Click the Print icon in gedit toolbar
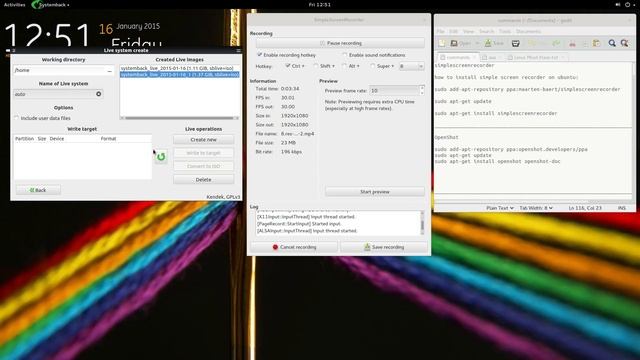Image resolution: width=640 pixels, height=360 pixels. click(516, 43)
